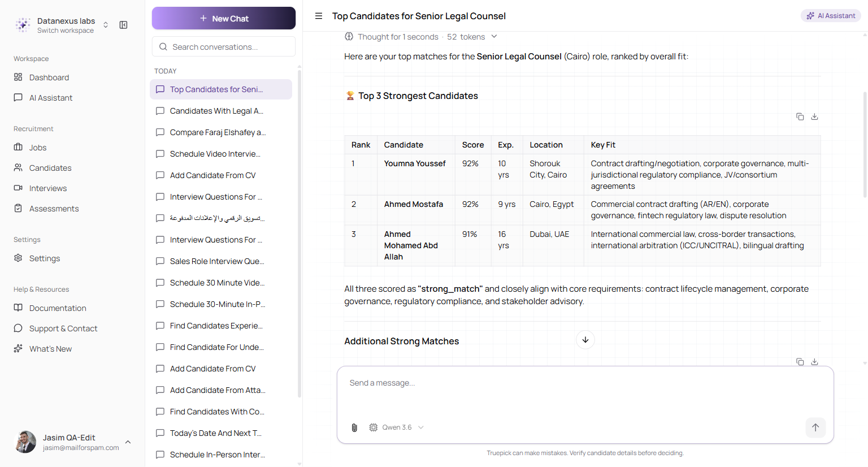Attach a file with the paperclip icon
Image resolution: width=868 pixels, height=467 pixels.
click(354, 427)
